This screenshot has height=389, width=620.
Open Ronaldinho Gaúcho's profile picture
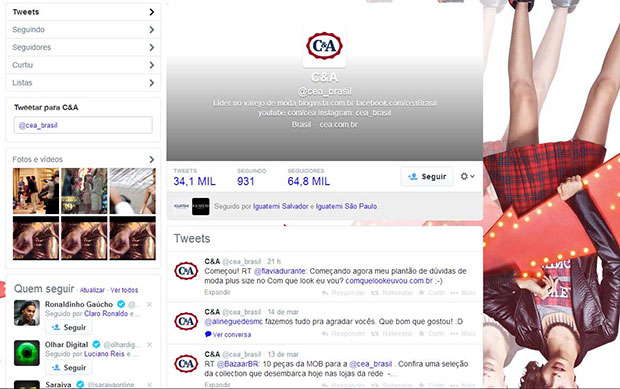27,313
